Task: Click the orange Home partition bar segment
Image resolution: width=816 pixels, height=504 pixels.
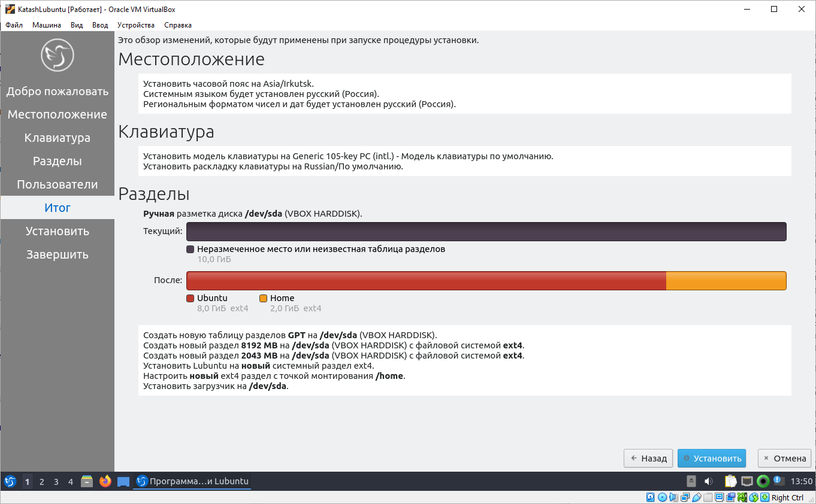Action: (x=726, y=281)
